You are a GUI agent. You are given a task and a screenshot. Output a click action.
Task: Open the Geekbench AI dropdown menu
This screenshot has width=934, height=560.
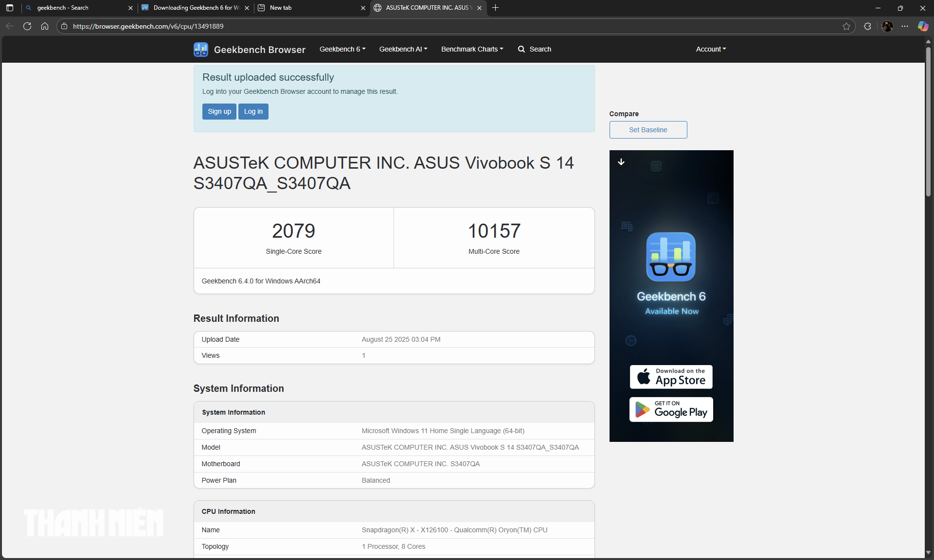(403, 49)
